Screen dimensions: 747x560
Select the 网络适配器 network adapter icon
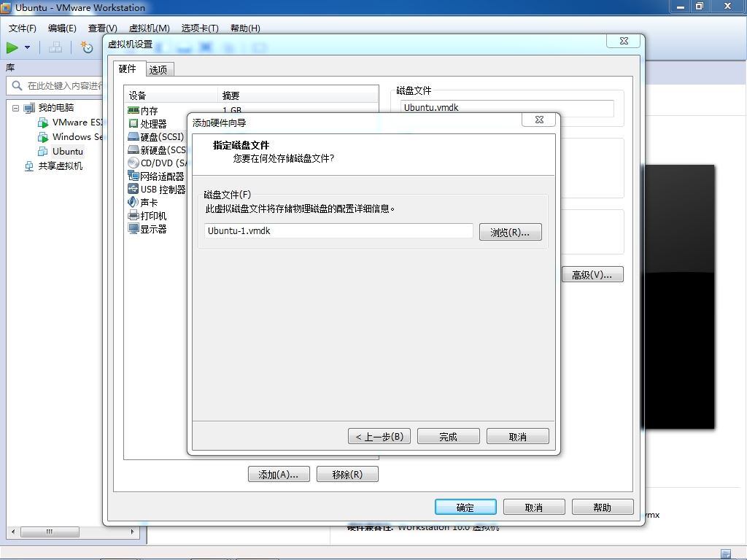(133, 176)
